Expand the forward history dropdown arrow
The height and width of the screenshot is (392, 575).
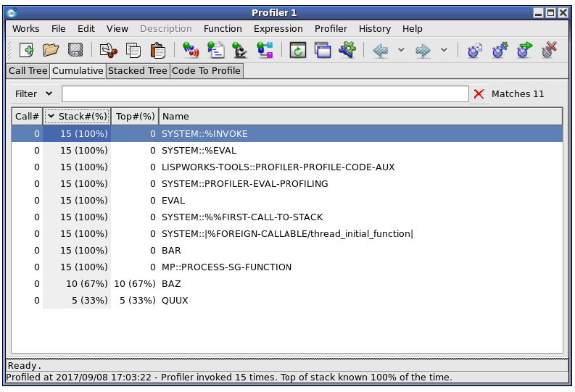point(444,50)
